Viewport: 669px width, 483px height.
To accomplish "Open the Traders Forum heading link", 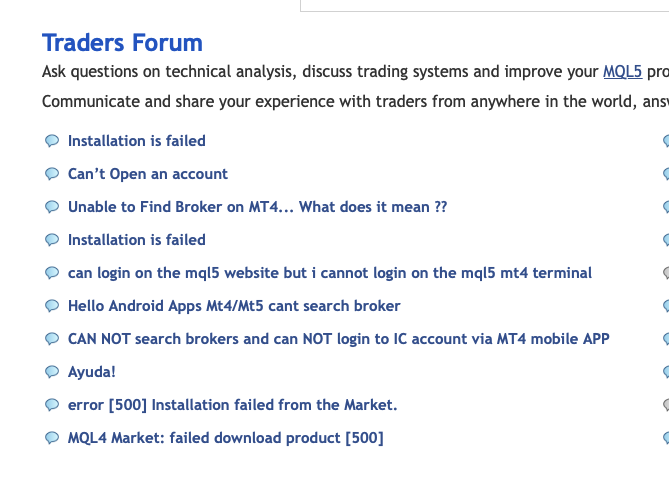I will (x=122, y=43).
